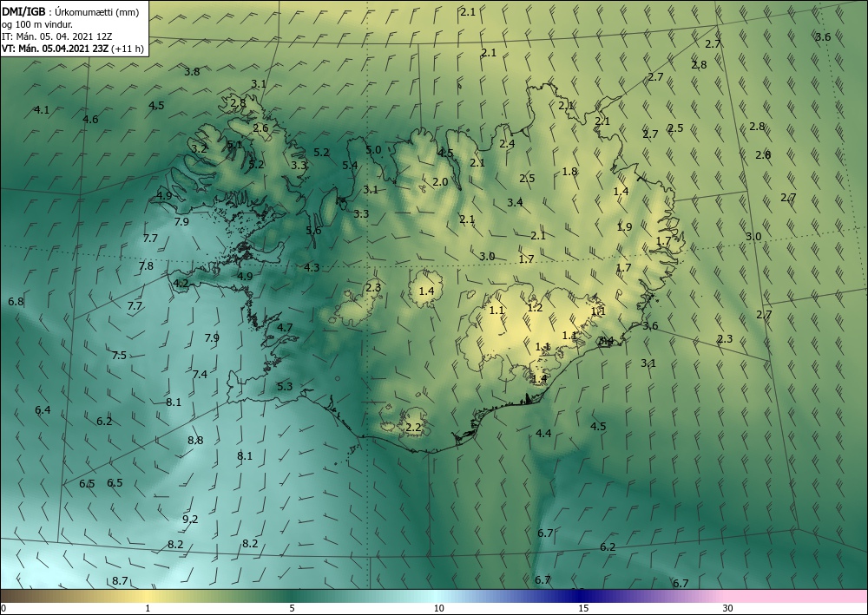Click the '1.9' value on the map

pos(624,226)
